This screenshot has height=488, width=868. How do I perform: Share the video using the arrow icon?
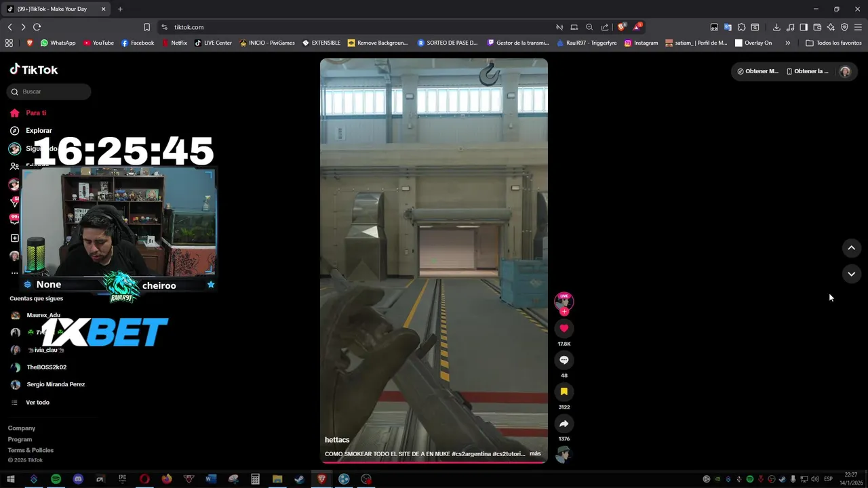click(564, 424)
